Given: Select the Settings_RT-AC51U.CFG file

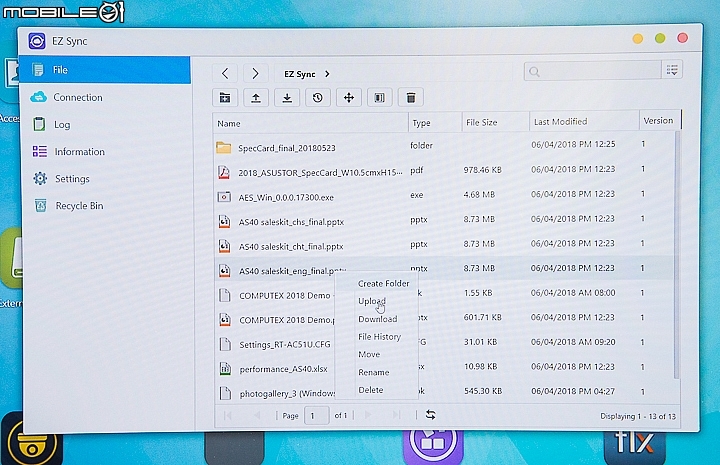Looking at the screenshot, I should tap(444, 344).
